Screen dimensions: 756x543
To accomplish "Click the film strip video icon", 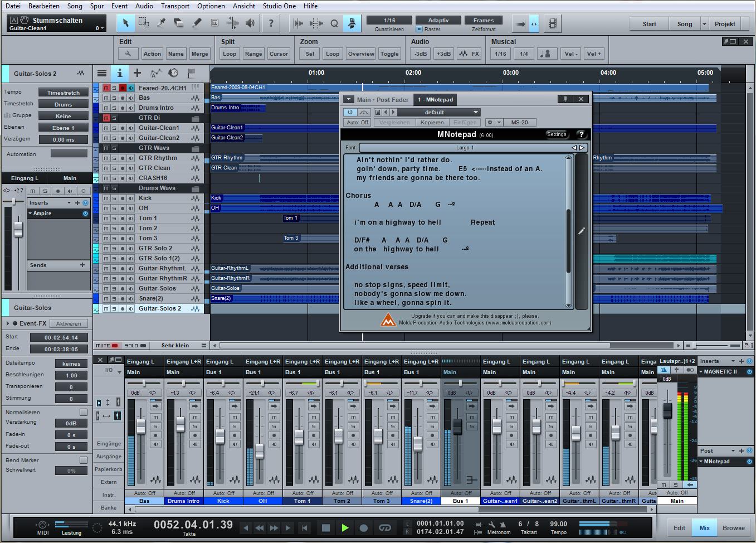I will (x=552, y=23).
